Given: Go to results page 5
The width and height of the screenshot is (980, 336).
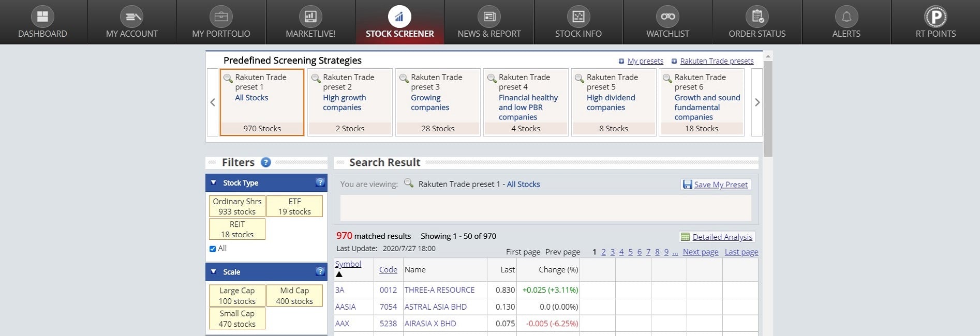Looking at the screenshot, I should click(630, 252).
